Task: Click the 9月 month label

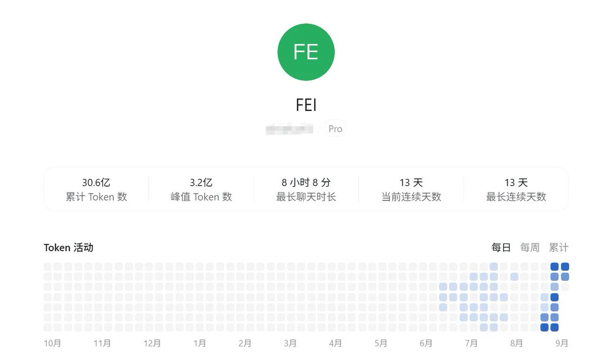Action: (x=562, y=343)
